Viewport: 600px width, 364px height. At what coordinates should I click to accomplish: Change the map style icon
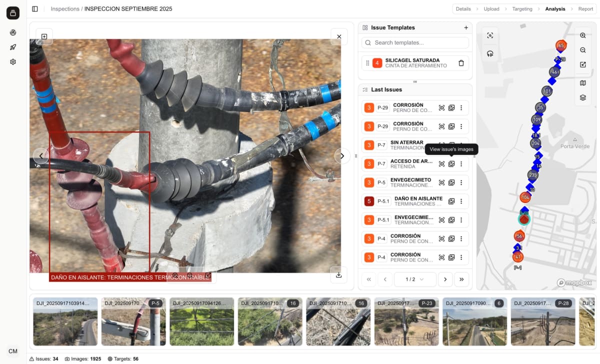[x=583, y=83]
